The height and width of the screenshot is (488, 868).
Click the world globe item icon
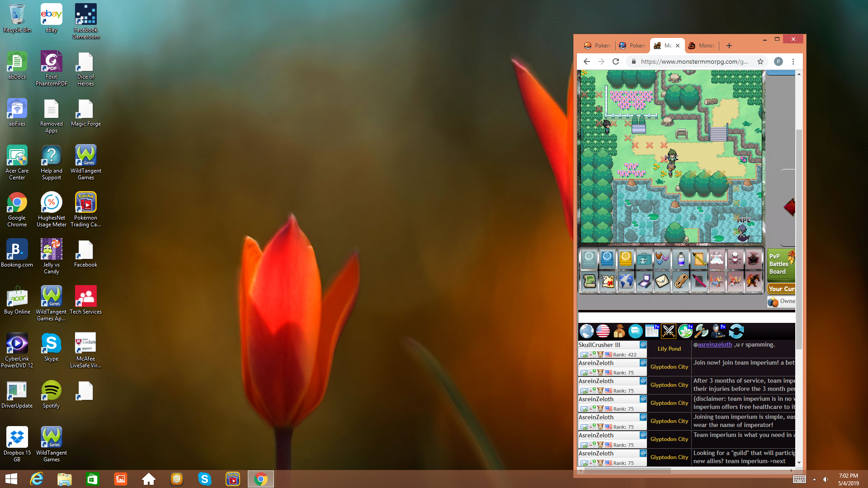click(x=626, y=281)
